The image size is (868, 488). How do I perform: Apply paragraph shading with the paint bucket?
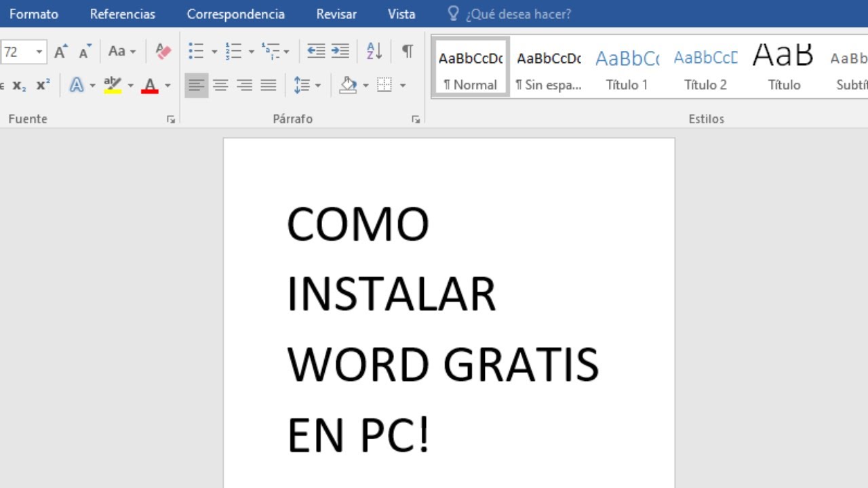click(348, 85)
